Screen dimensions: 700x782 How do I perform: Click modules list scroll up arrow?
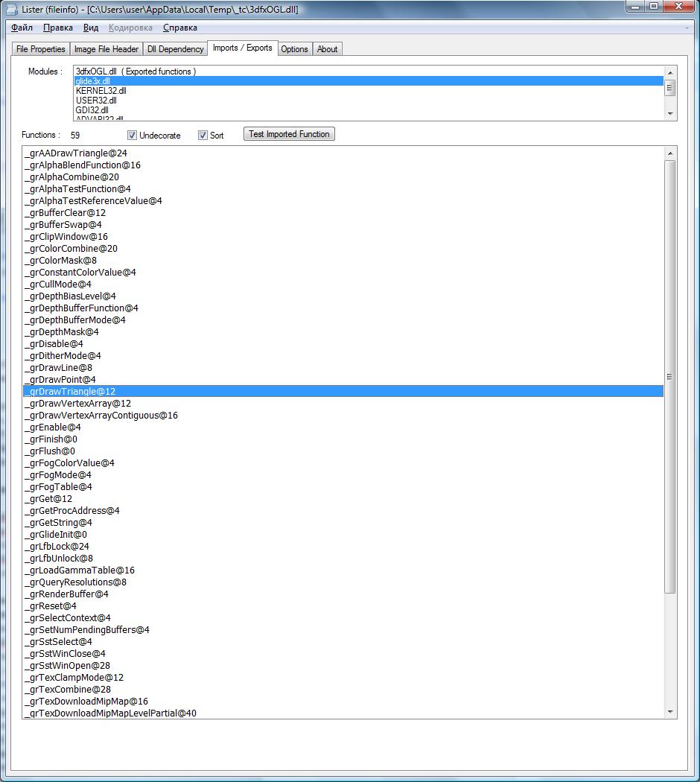(x=670, y=73)
